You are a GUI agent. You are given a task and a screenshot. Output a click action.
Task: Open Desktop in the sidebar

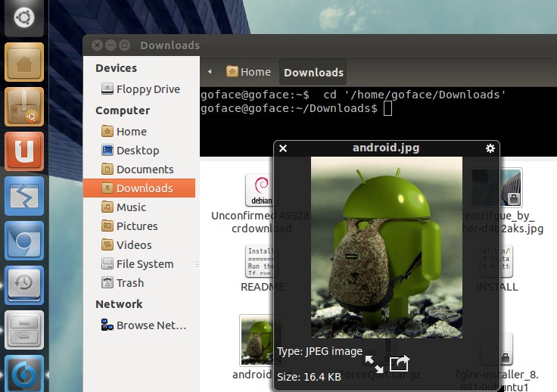[130, 151]
